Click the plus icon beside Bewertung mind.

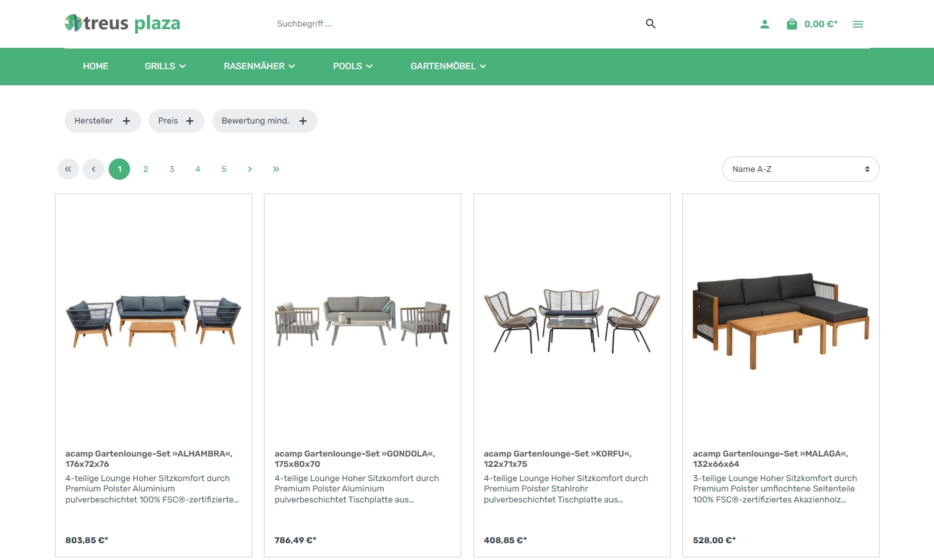pyautogui.click(x=303, y=121)
